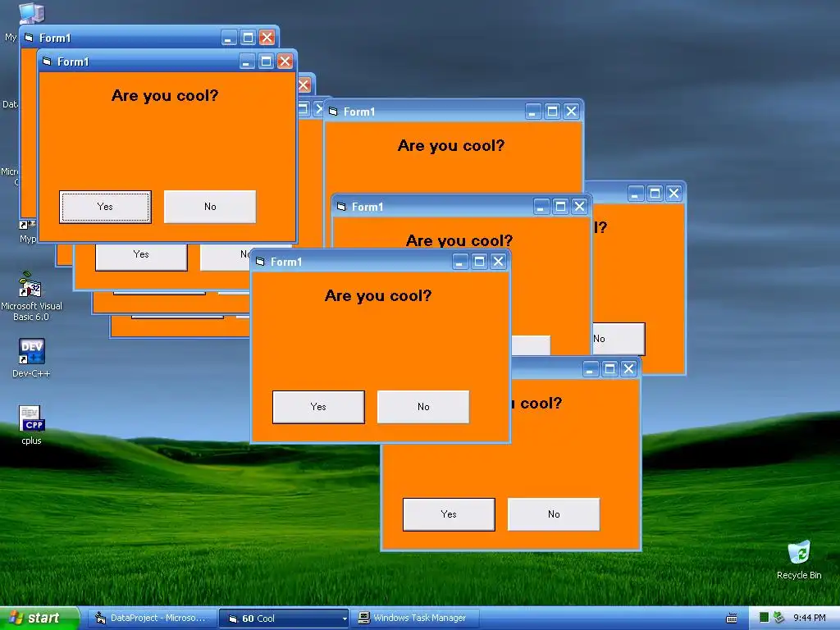
Task: Close the frontmost top-left Form1 window
Action: tap(285, 62)
